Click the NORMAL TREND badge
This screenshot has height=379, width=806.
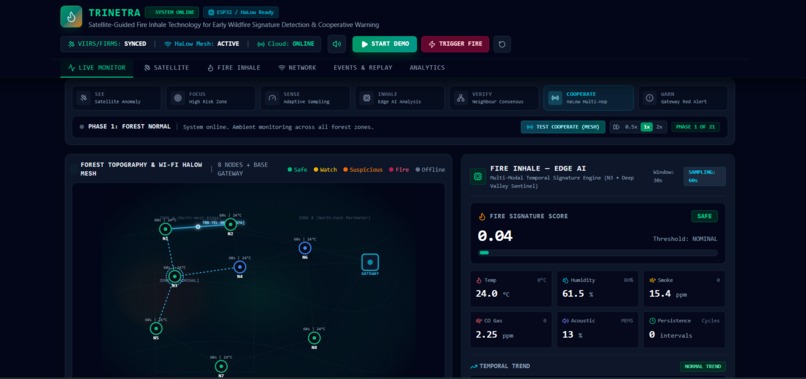[703, 367]
